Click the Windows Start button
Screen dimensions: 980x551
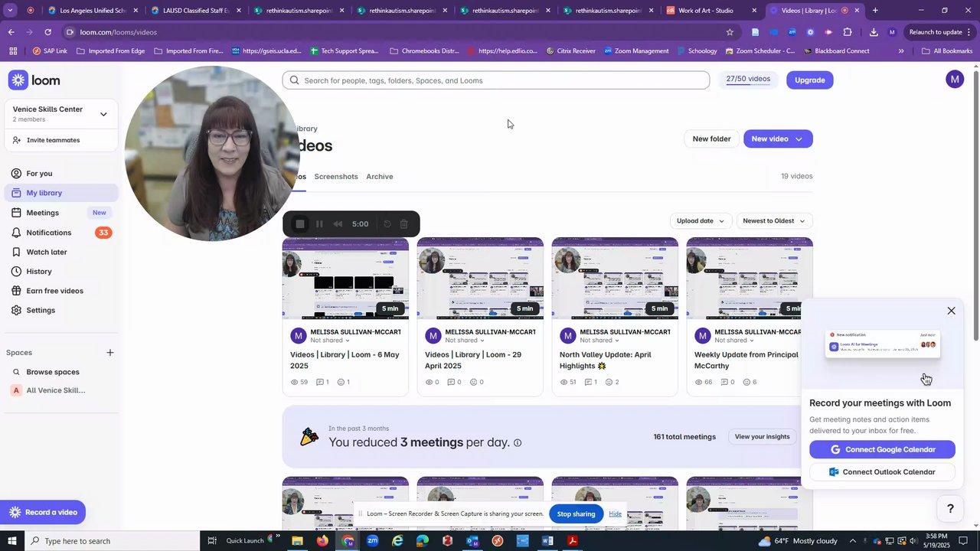(x=11, y=541)
